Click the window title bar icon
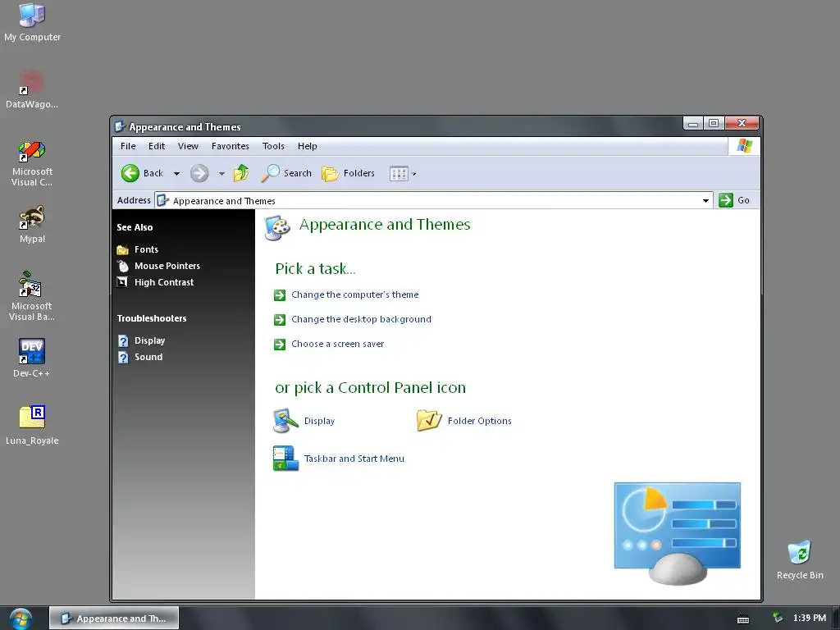The image size is (840, 630). [x=120, y=126]
